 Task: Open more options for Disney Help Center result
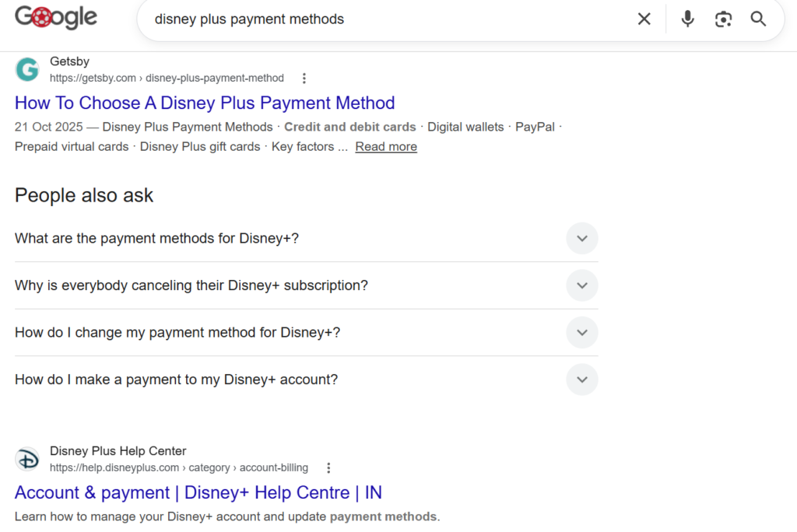pyautogui.click(x=328, y=468)
